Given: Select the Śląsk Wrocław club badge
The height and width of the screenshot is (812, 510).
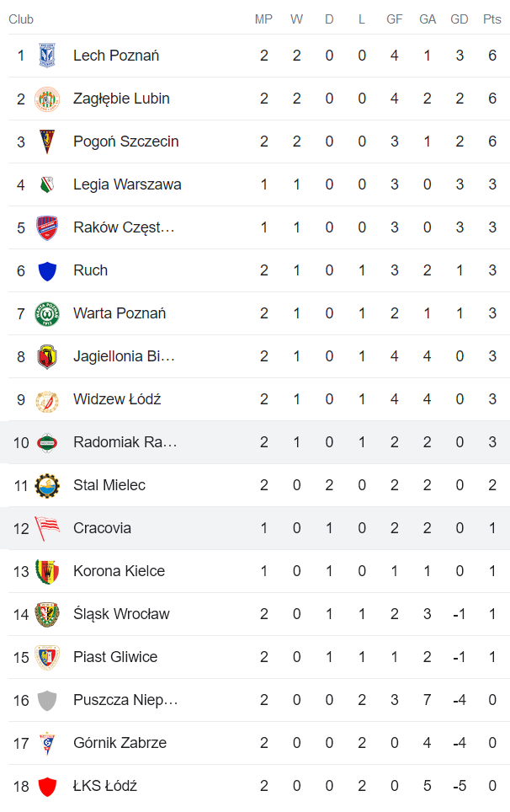Looking at the screenshot, I should click(48, 614).
